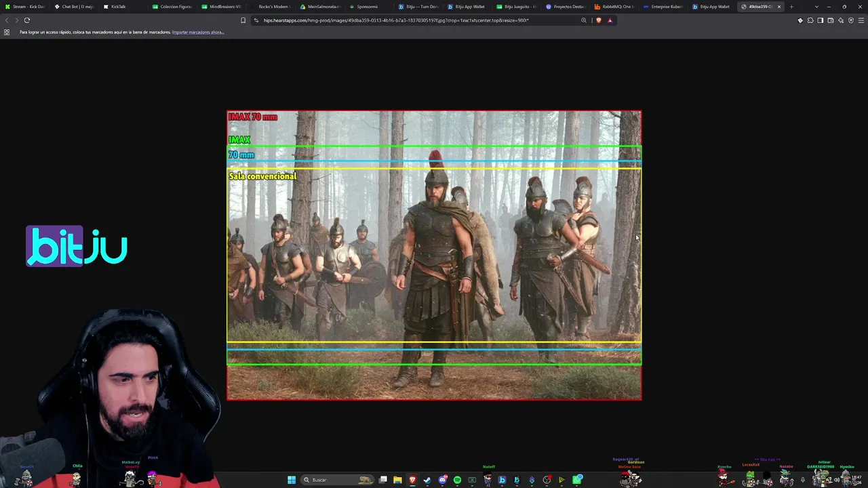Open Task View on the taskbar
Viewport: 868px width, 488px height.
(383, 480)
